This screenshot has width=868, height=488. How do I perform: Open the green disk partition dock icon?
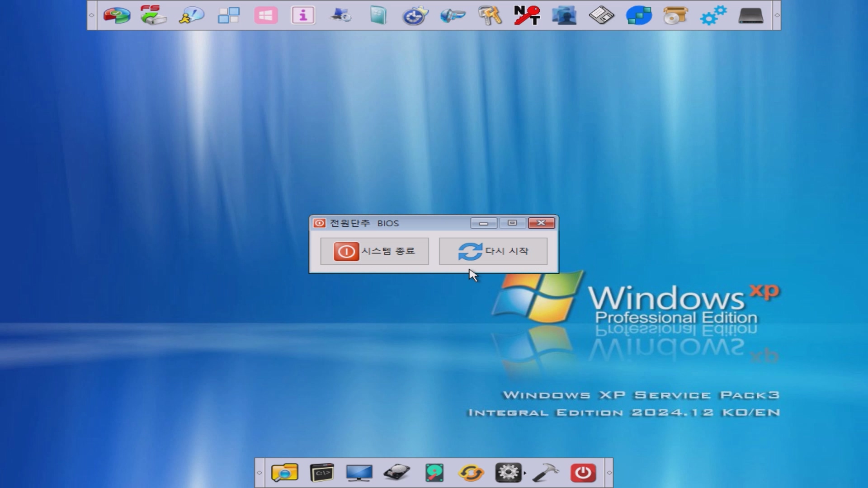tap(434, 473)
